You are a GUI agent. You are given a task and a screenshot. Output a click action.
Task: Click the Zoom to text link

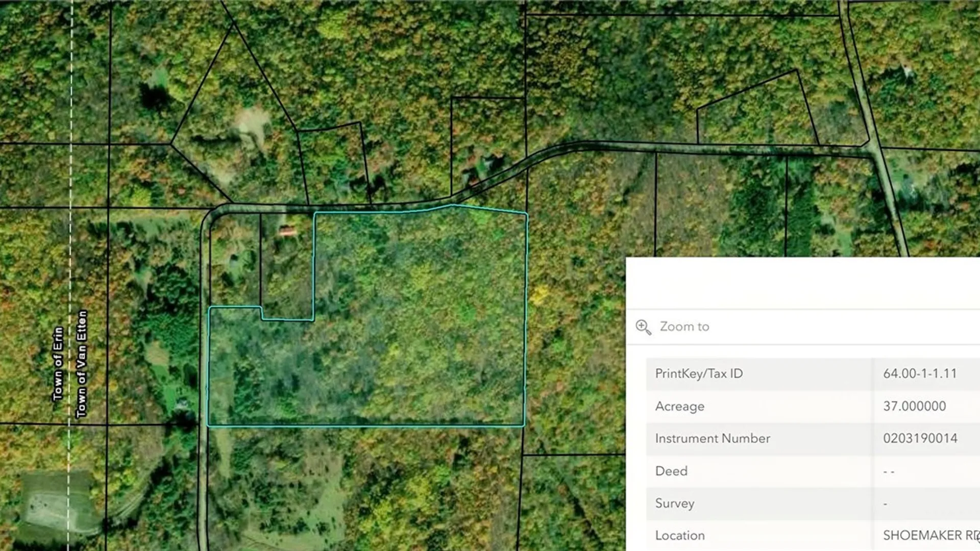point(684,327)
